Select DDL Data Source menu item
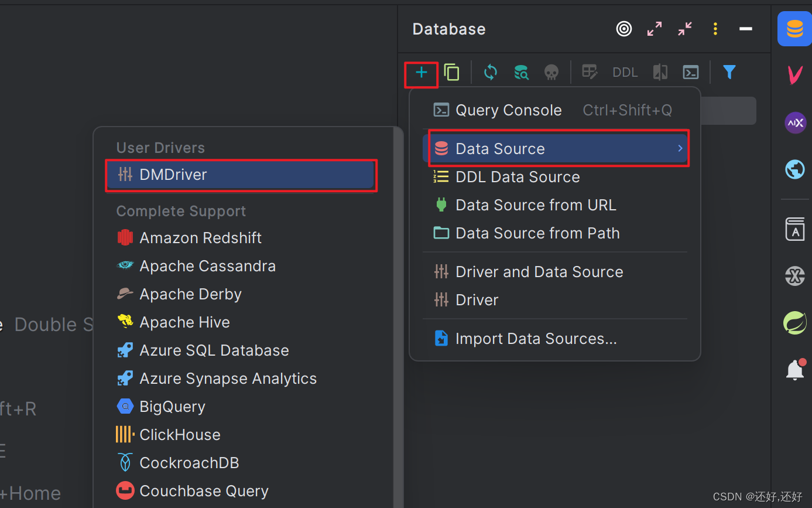This screenshot has width=812, height=508. click(554, 177)
